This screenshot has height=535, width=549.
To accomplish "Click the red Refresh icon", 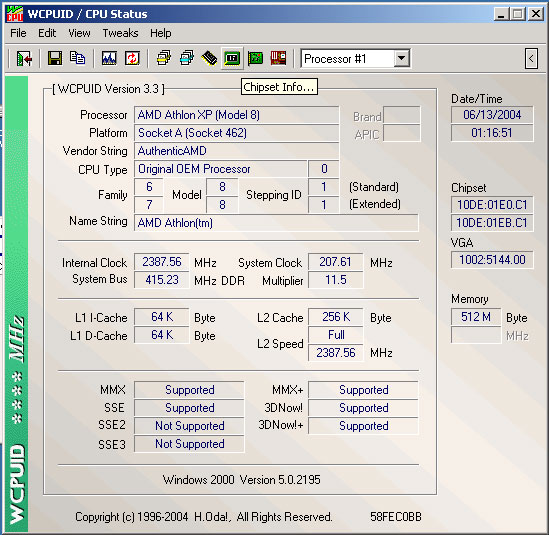I will click(x=132, y=58).
